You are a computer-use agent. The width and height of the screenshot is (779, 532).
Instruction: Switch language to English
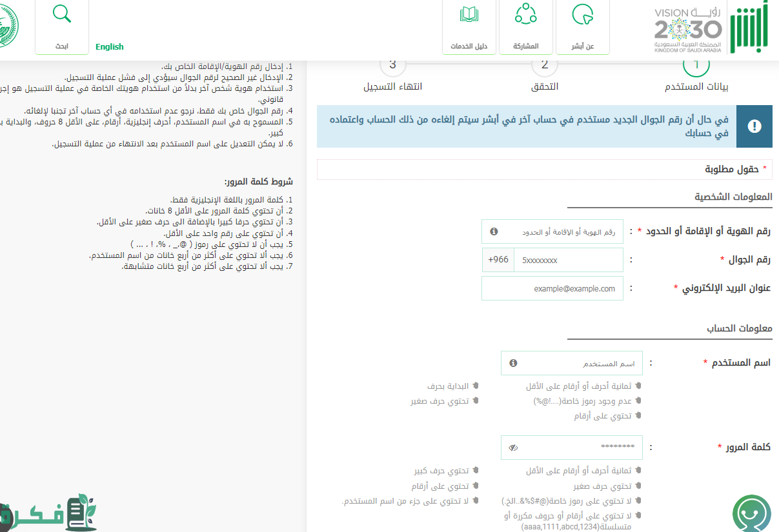point(109,46)
